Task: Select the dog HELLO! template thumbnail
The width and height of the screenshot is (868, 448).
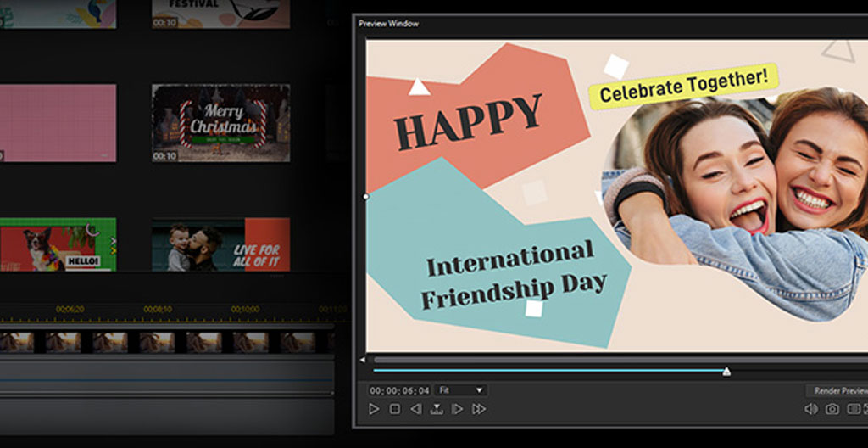Action: pyautogui.click(x=58, y=244)
